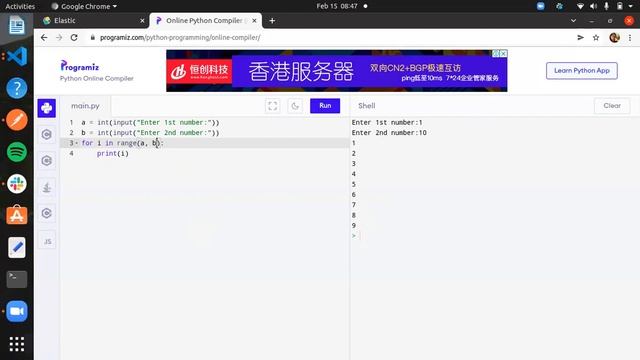640x360 pixels.
Task: Collapse the for loop fold arrow on line 3
Action: tap(76, 143)
